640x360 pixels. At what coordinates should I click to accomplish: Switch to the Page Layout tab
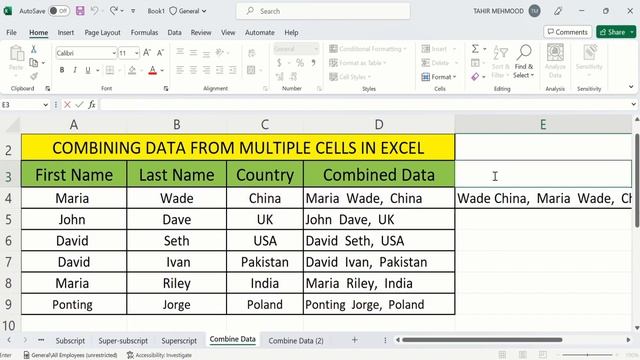pos(102,32)
